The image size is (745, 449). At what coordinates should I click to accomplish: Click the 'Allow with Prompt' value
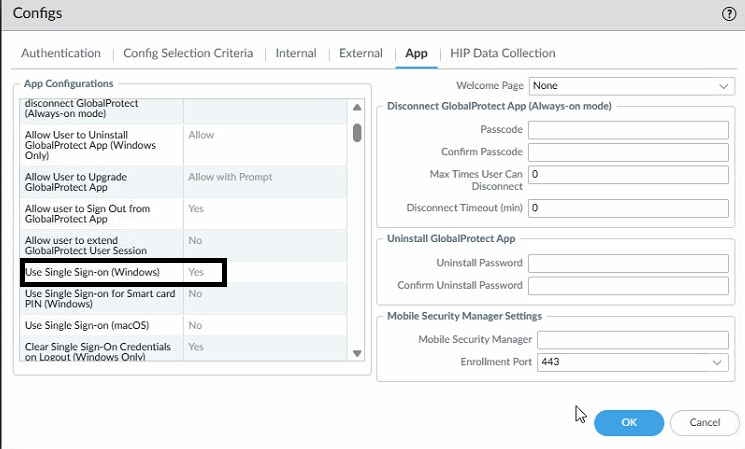(x=230, y=177)
